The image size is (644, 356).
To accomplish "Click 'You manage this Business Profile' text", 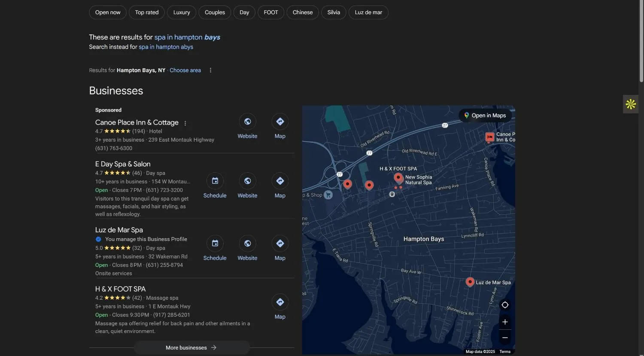I will (x=146, y=239).
